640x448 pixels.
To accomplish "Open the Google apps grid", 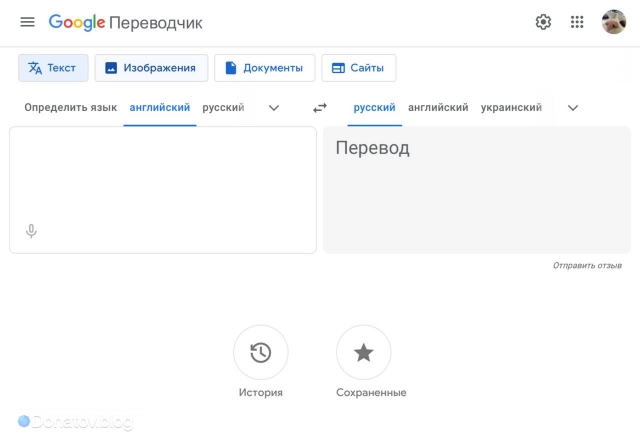I will 577,22.
